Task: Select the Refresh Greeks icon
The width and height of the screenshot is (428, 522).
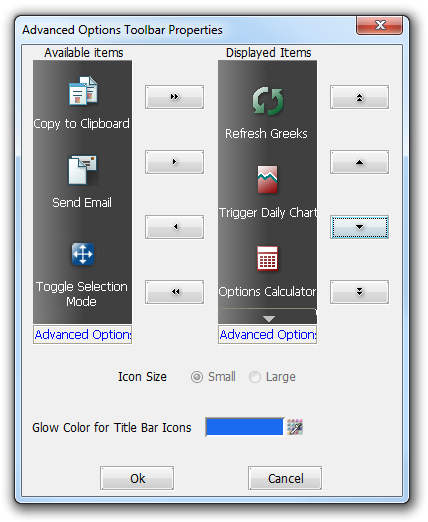Action: point(268,101)
